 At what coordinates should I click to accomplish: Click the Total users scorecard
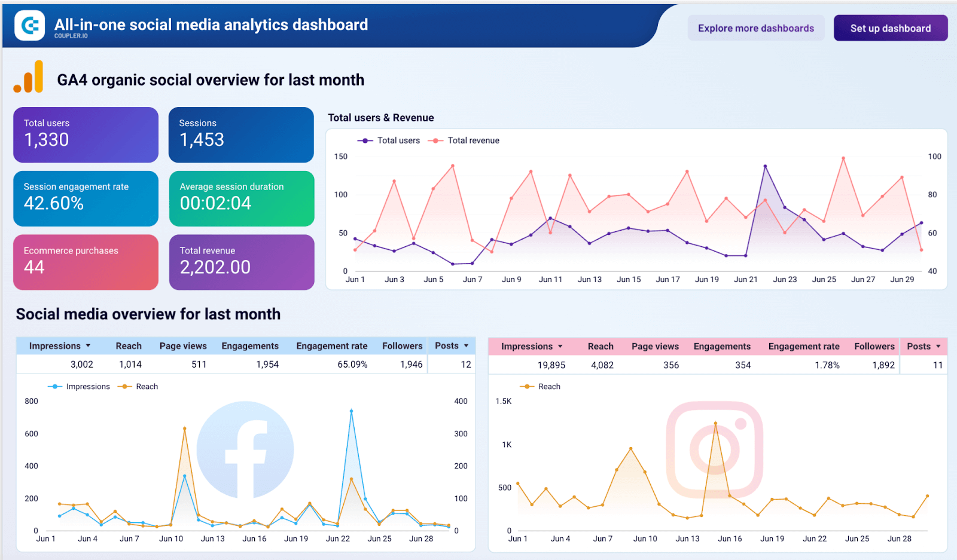[86, 134]
